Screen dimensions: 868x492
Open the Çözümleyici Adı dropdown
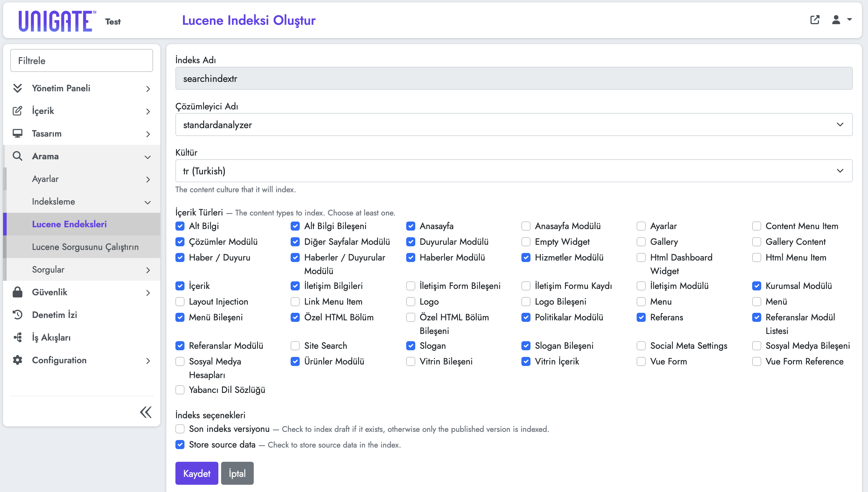pyautogui.click(x=514, y=124)
